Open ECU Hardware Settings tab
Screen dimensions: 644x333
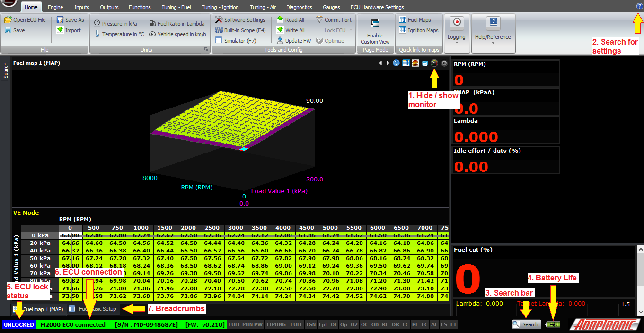coord(378,7)
